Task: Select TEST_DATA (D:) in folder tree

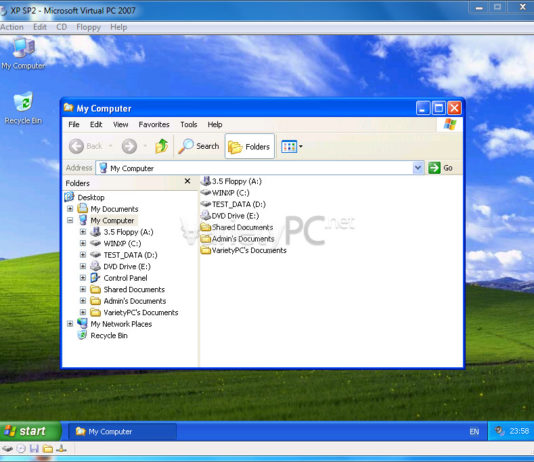Action: (130, 255)
